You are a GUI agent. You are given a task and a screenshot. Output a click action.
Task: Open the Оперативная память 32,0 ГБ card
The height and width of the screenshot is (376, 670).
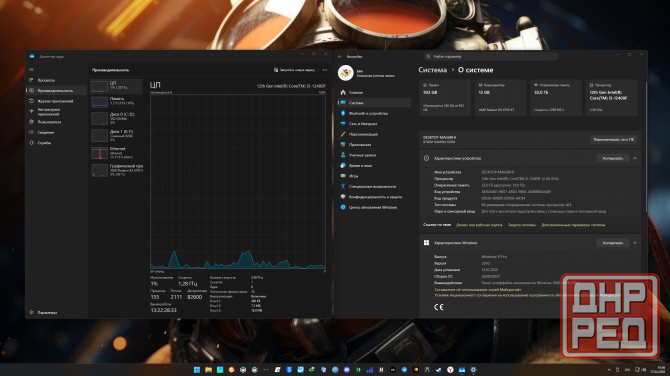556,97
